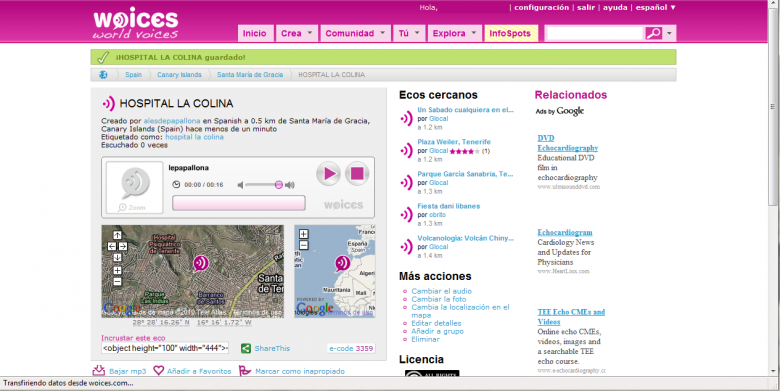Pan the satellite map upward
The width and height of the screenshot is (780, 391).
pos(117,235)
